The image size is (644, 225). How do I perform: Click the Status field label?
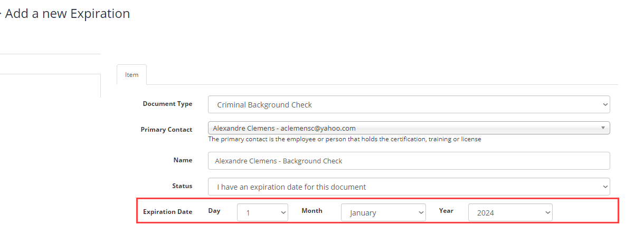pyautogui.click(x=182, y=186)
